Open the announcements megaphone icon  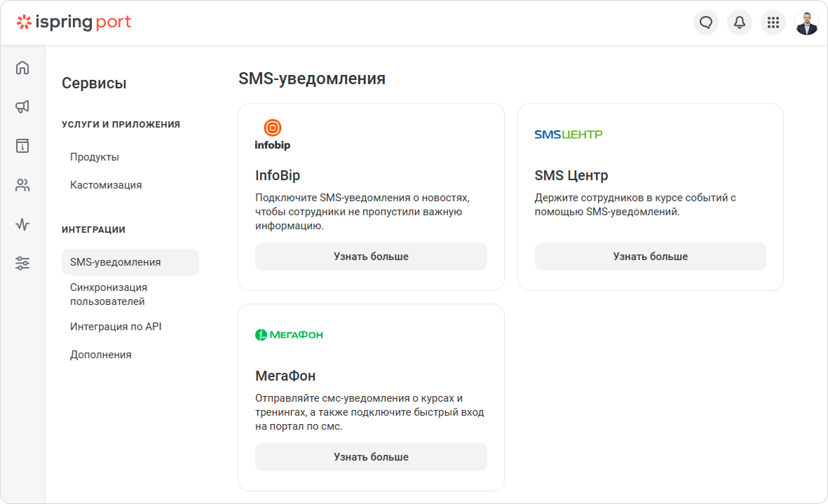tap(22, 107)
